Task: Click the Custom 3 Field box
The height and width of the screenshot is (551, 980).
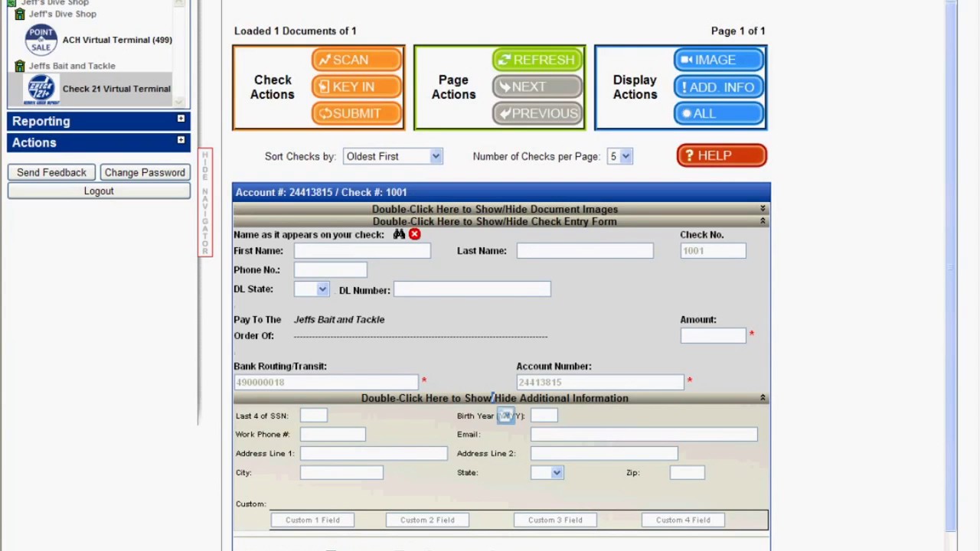Action: pyautogui.click(x=555, y=520)
